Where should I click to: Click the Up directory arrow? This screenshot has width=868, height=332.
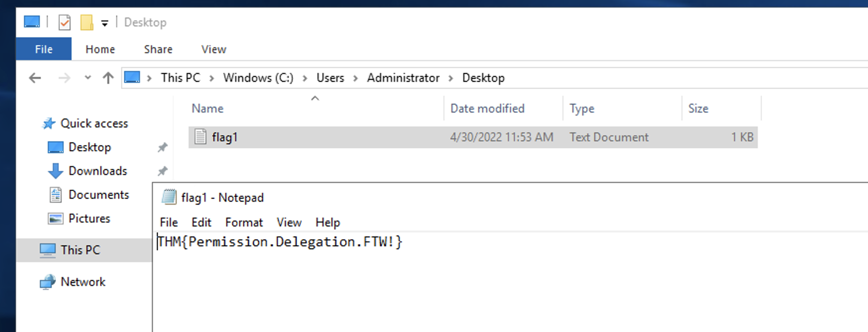coord(108,78)
